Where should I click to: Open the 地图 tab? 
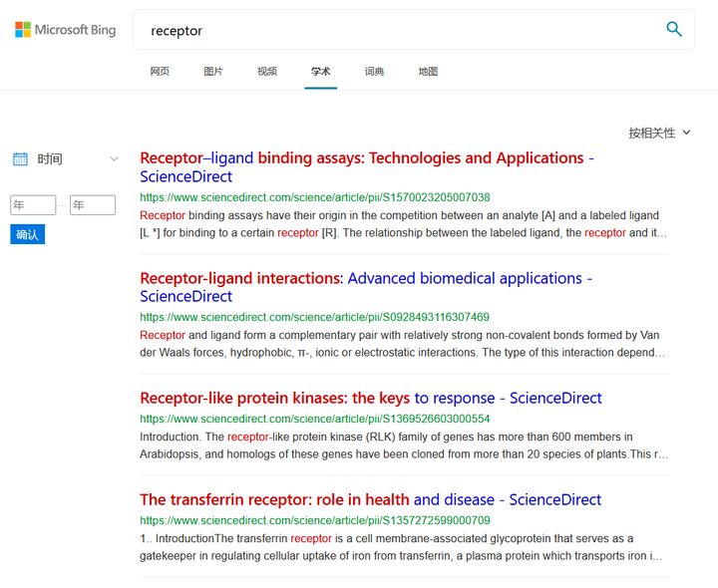pos(428,72)
